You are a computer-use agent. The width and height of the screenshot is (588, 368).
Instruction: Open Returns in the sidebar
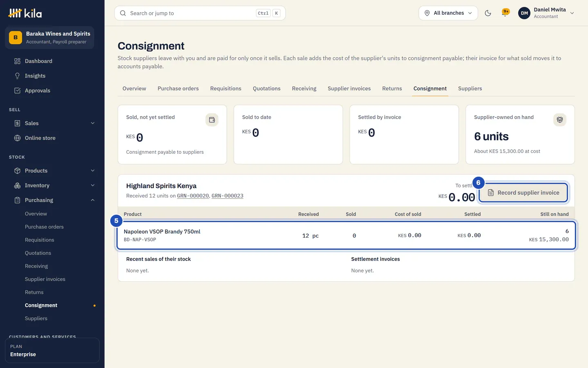click(34, 292)
